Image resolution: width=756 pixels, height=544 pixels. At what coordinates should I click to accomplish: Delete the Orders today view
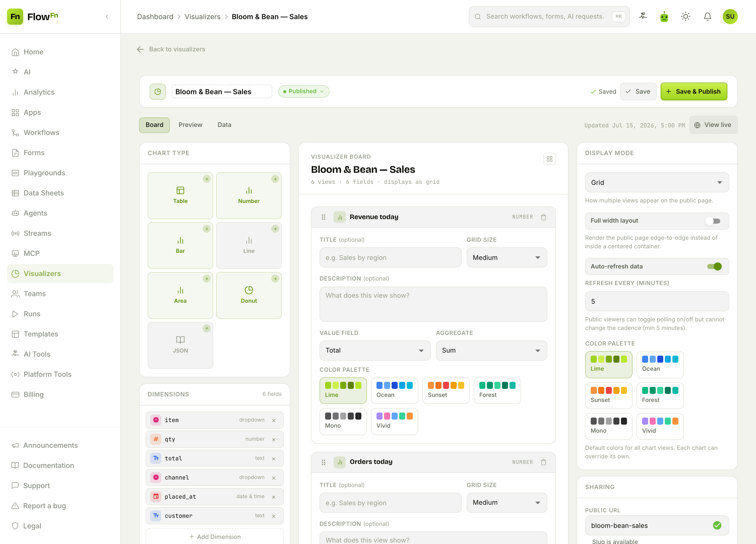(x=543, y=462)
